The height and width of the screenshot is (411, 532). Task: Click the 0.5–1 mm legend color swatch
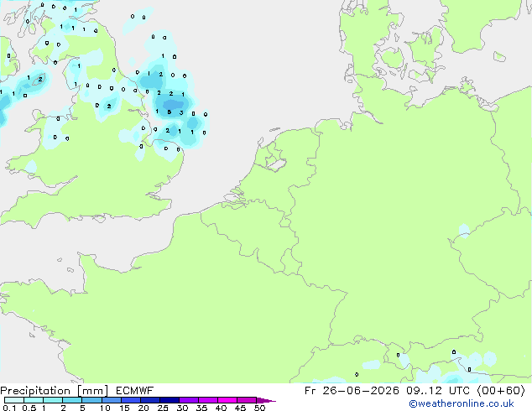pyautogui.click(x=34, y=400)
